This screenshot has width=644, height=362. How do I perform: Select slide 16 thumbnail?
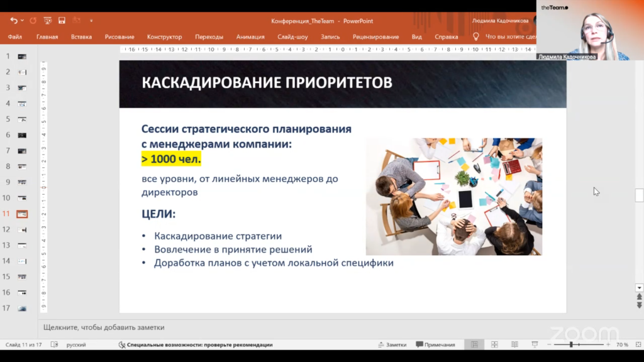pos(22,293)
